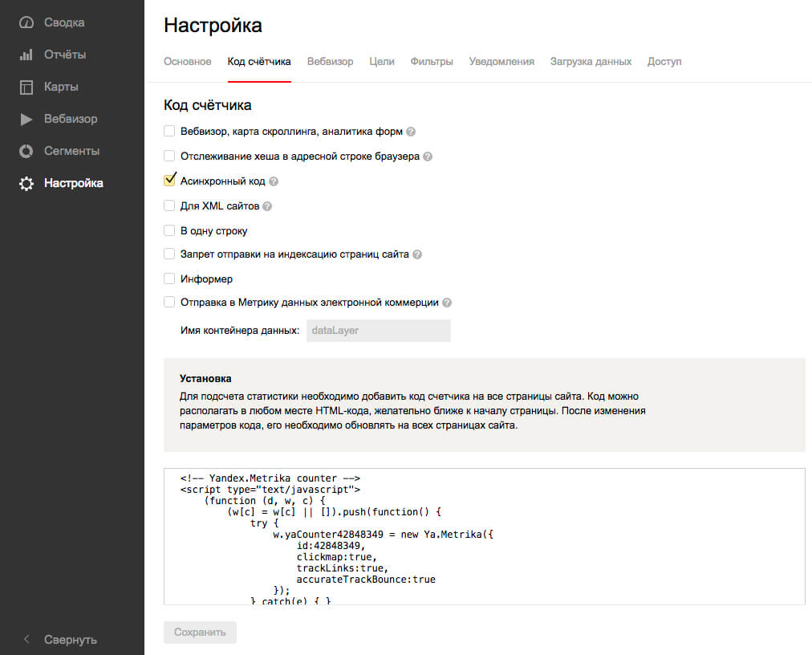The width and height of the screenshot is (812, 655).
Task: Switch to the Цели tab
Action: [x=382, y=62]
